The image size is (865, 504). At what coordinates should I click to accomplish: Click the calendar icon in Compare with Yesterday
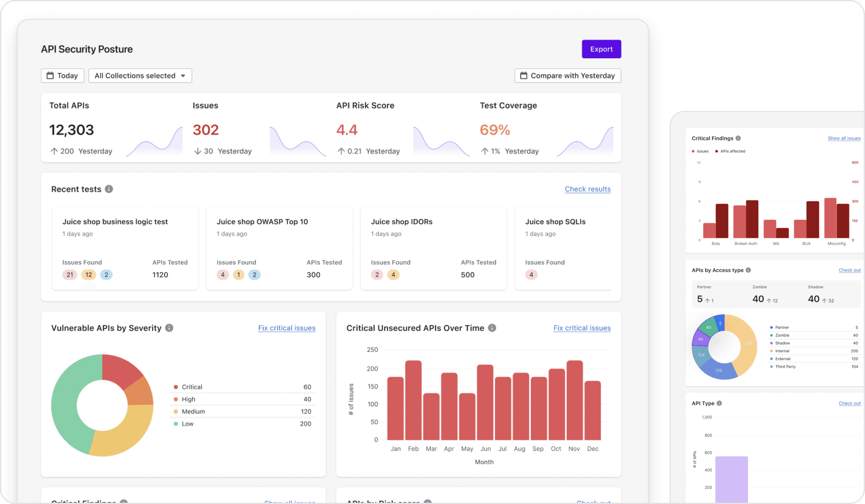tap(524, 76)
